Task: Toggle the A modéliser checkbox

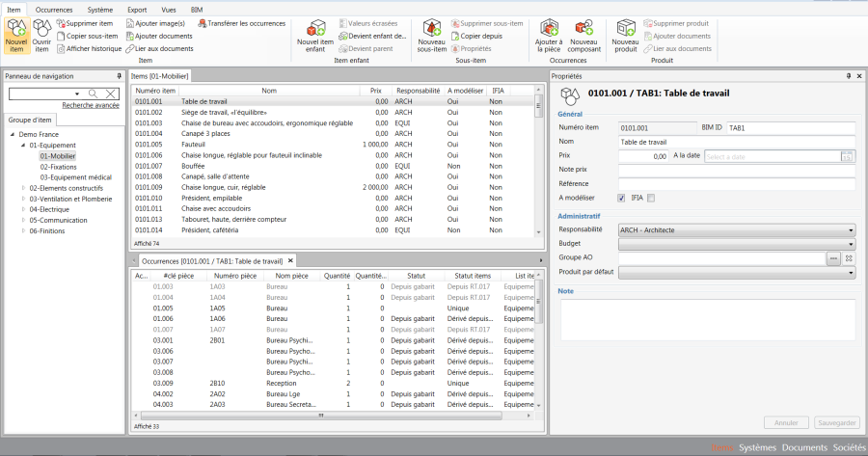Action: 621,199
